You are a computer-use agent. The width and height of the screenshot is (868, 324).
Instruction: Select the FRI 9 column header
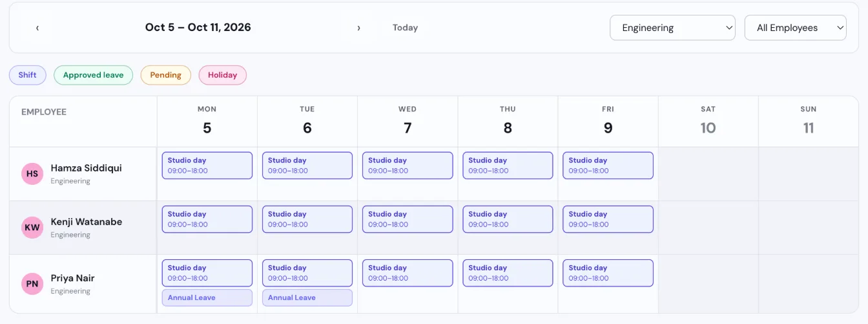click(608, 121)
